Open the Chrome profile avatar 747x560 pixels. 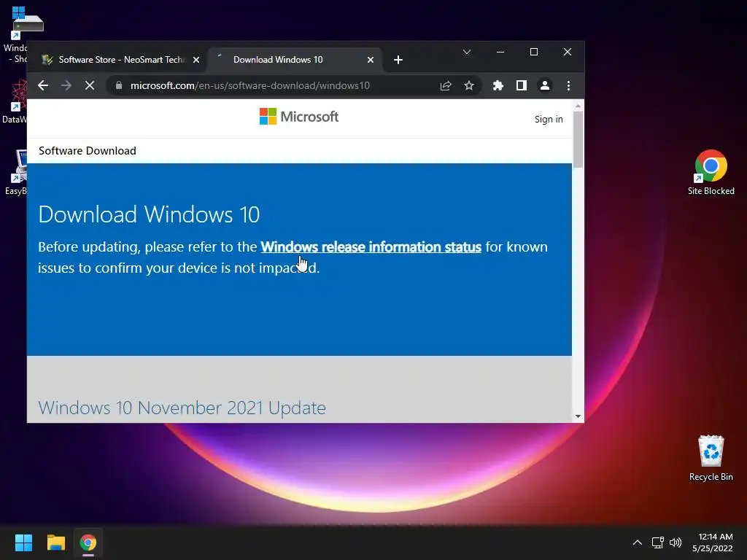point(544,85)
